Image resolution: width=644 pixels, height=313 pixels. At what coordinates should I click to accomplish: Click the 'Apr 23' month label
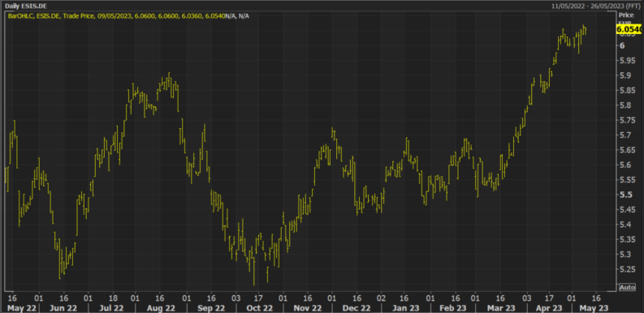pyautogui.click(x=549, y=307)
